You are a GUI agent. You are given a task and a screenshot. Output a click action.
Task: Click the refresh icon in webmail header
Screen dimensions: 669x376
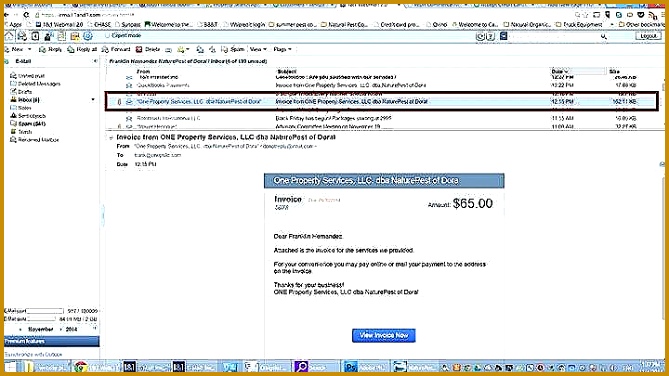(480, 36)
